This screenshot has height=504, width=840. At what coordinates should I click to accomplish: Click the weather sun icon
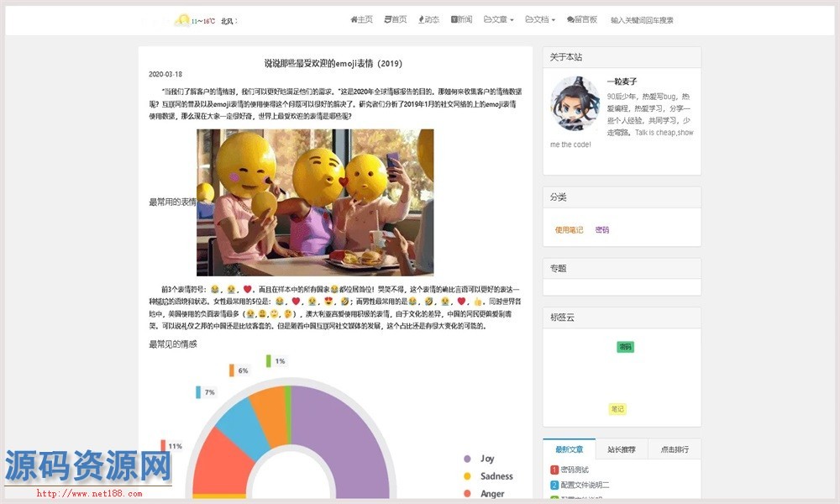(182, 21)
